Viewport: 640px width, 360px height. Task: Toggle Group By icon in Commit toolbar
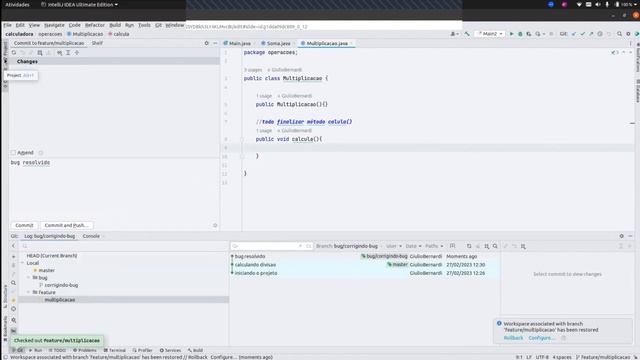(60, 53)
